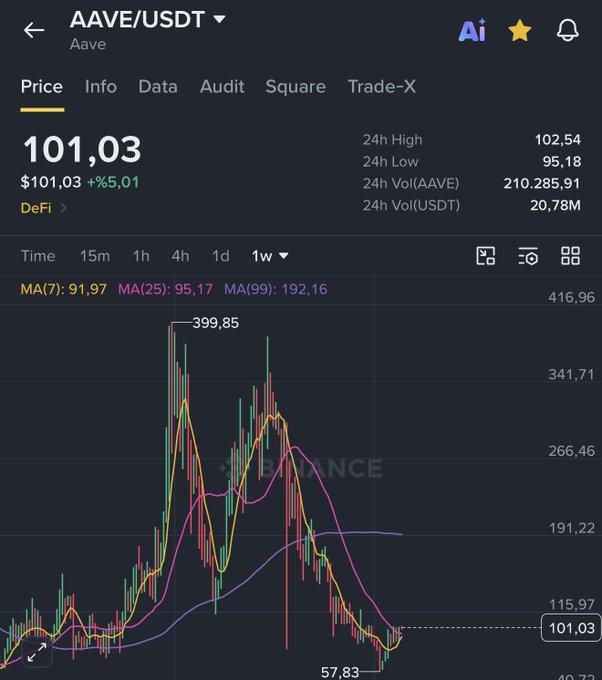The width and height of the screenshot is (602, 680).
Task: Switch chart to 4h interval
Action: coord(180,256)
